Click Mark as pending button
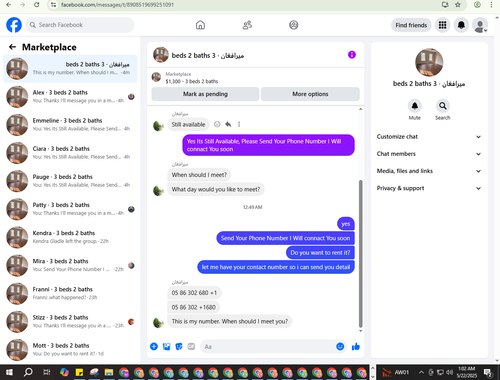 coord(205,94)
